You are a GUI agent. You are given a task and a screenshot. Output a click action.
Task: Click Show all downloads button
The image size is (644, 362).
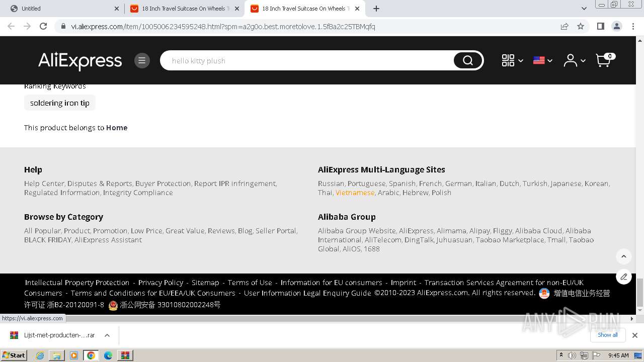tap(608, 335)
